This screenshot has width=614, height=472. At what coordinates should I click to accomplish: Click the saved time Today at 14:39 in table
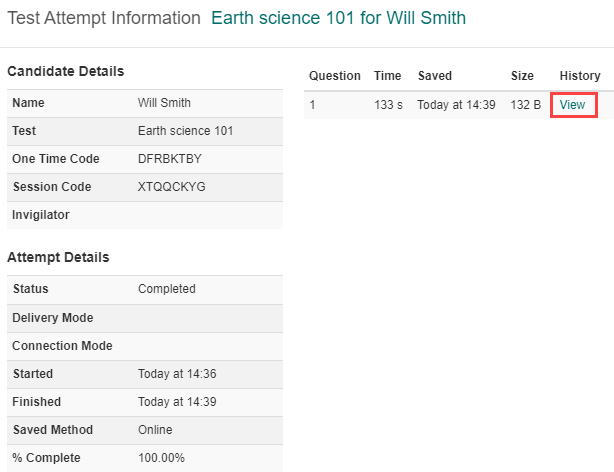point(456,104)
